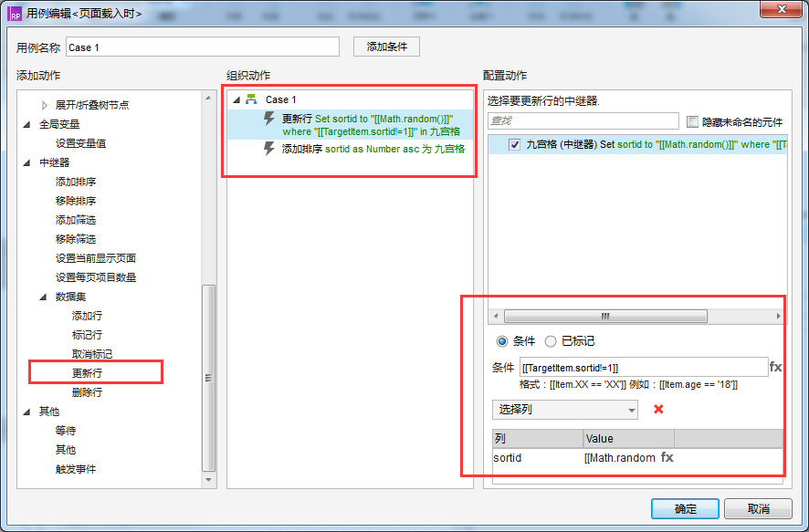Click the 条件 expression input field
This screenshot has height=532, width=809.
[x=644, y=368]
